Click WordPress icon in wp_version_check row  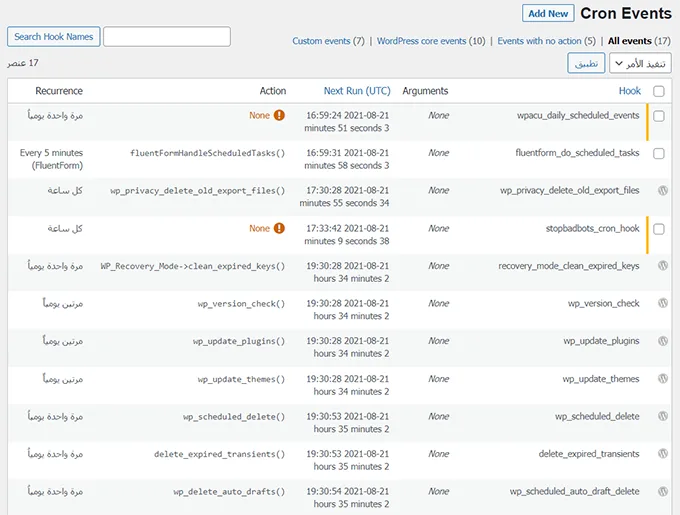click(x=663, y=303)
